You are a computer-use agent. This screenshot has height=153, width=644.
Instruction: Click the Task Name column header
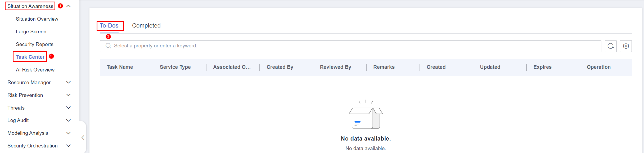point(120,67)
